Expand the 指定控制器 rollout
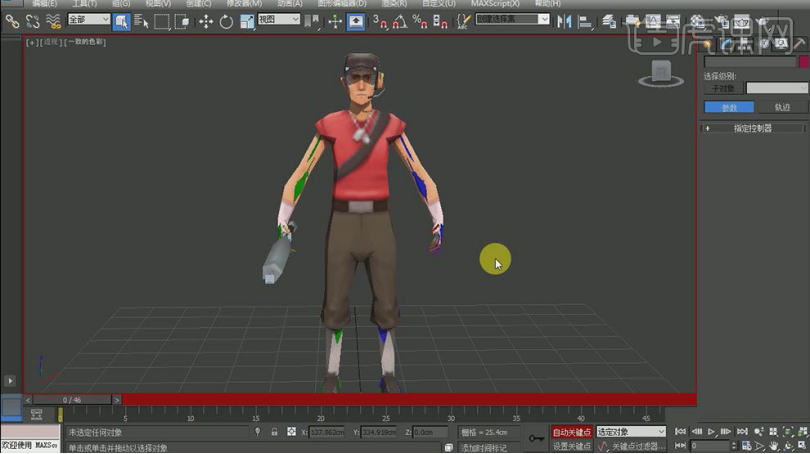The image size is (810, 454). 753,128
